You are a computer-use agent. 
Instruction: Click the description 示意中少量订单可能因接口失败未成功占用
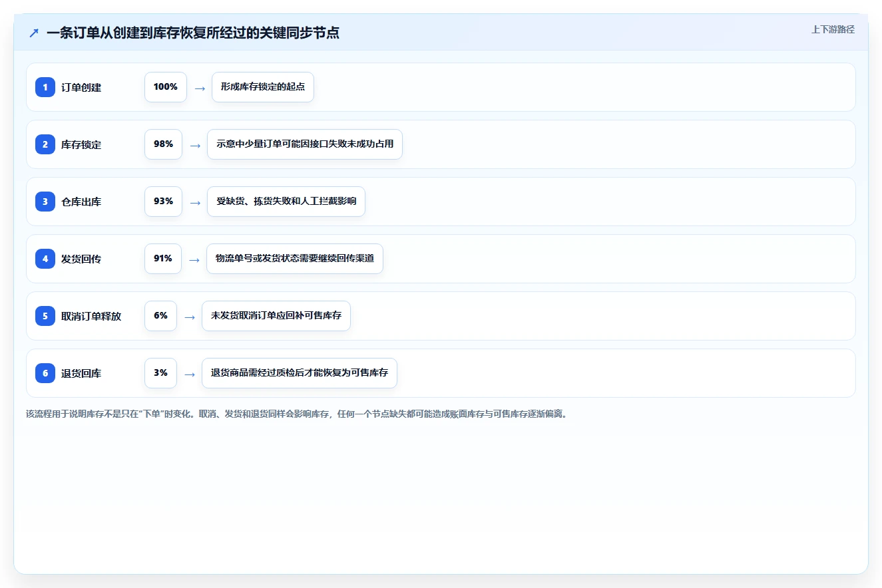tap(305, 144)
